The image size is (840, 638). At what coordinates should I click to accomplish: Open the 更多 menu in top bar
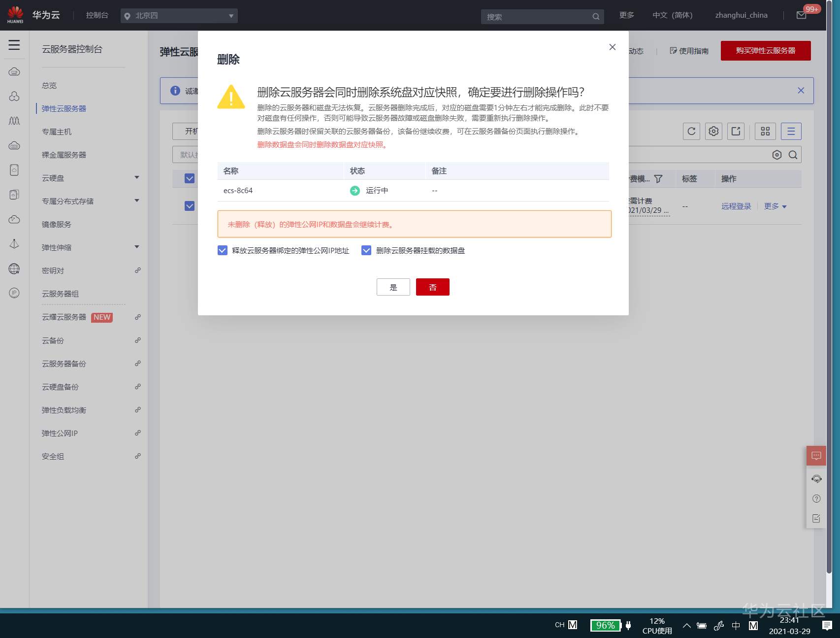[627, 15]
